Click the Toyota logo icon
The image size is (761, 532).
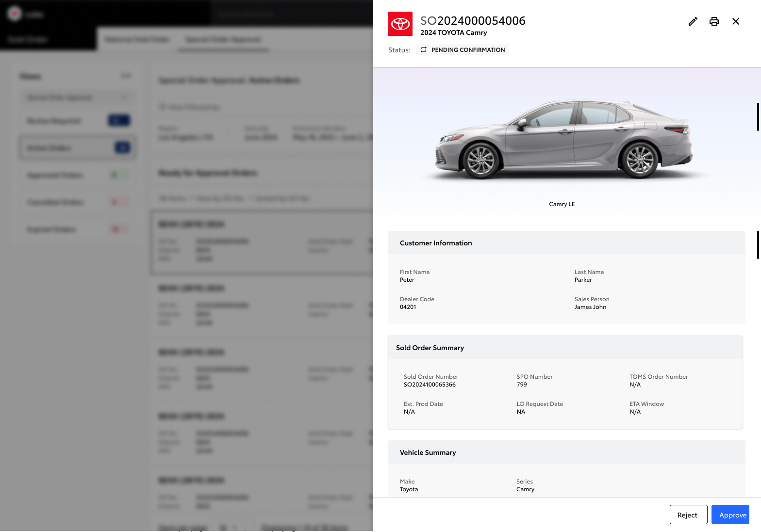[400, 24]
